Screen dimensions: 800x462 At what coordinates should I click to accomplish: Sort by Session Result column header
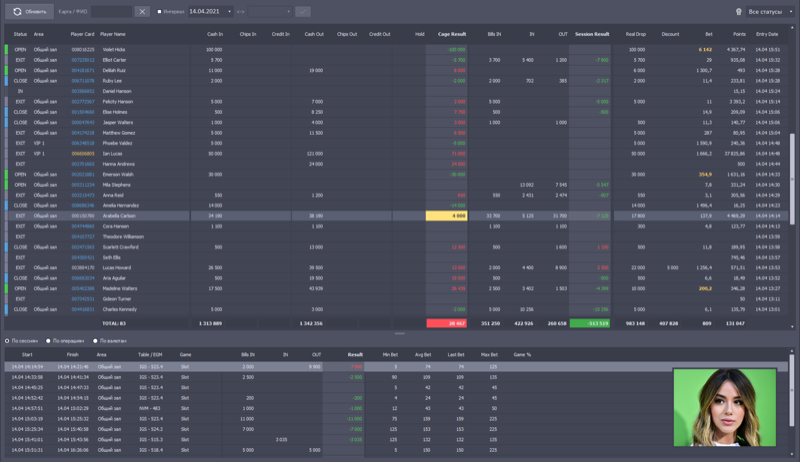pyautogui.click(x=591, y=34)
